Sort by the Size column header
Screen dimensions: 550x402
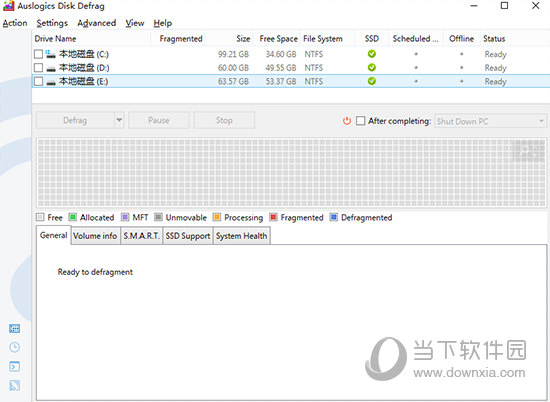(x=229, y=39)
